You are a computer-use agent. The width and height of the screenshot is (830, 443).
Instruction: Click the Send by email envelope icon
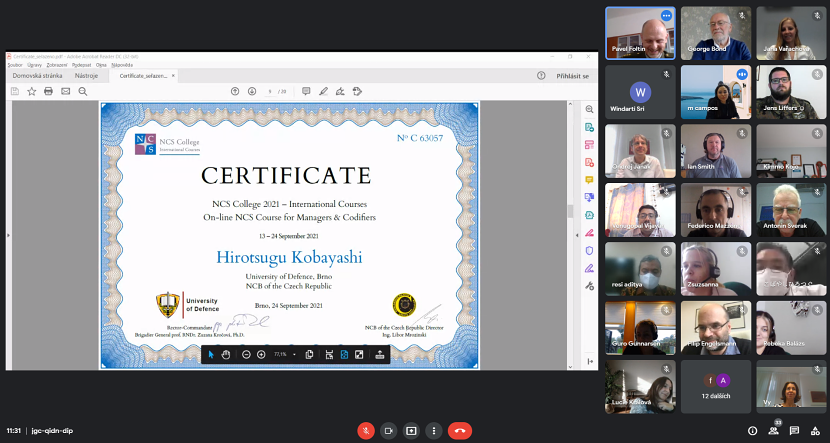pos(66,91)
